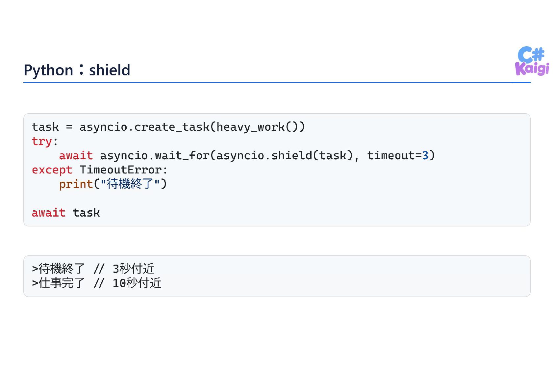
Task: Click the 'except' keyword
Action: tap(52, 170)
